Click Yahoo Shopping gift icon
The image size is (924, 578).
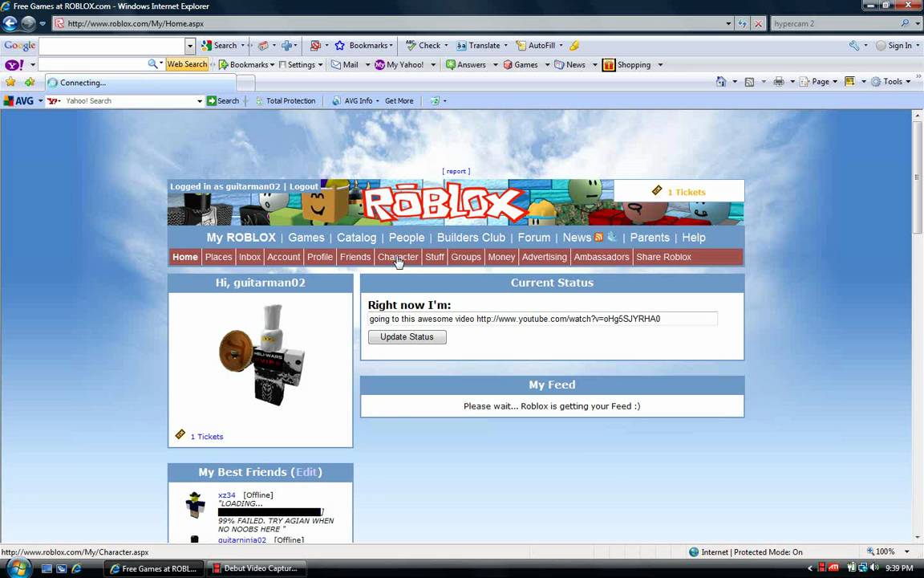609,65
